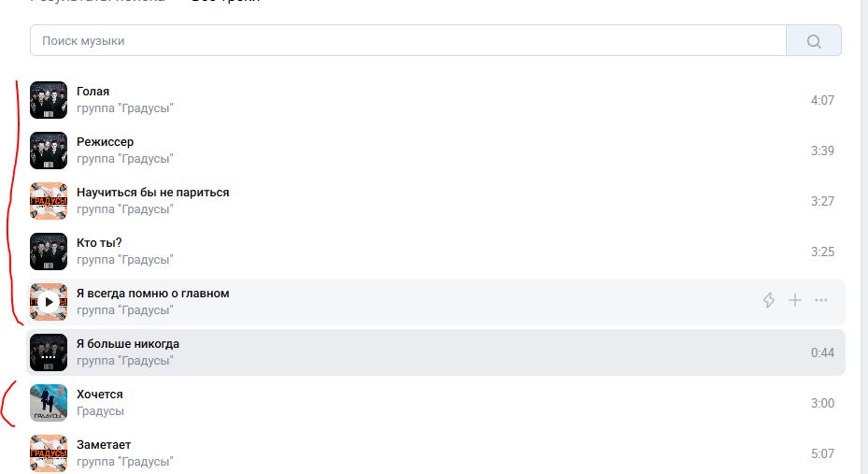Viewport: 868px width, 474px height.
Task: Click the music search magnifier button
Action: click(813, 40)
